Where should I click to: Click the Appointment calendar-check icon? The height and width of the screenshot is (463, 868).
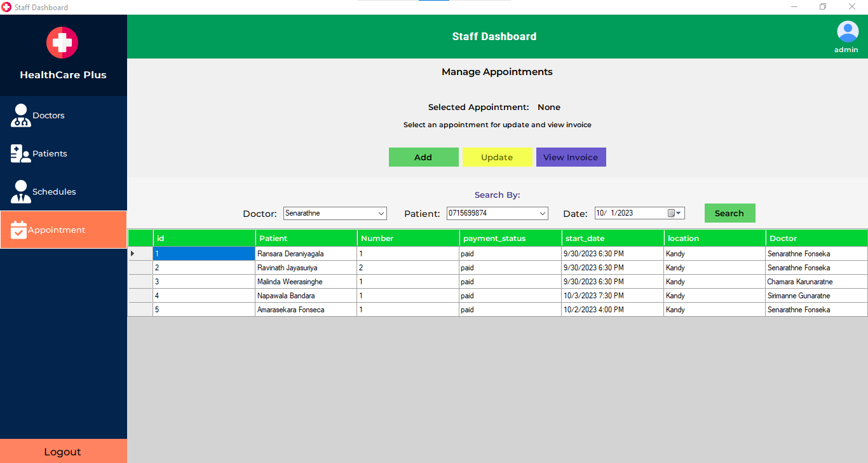tap(18, 230)
